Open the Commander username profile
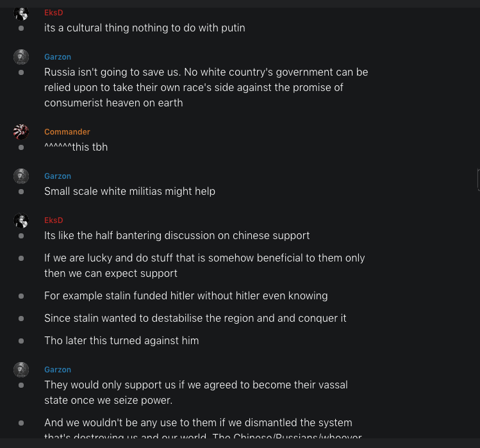Viewport: 480px width, 448px height. coord(67,132)
